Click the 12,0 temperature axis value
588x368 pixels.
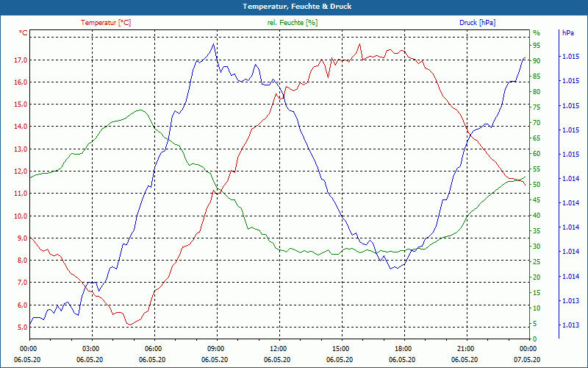click(21, 171)
